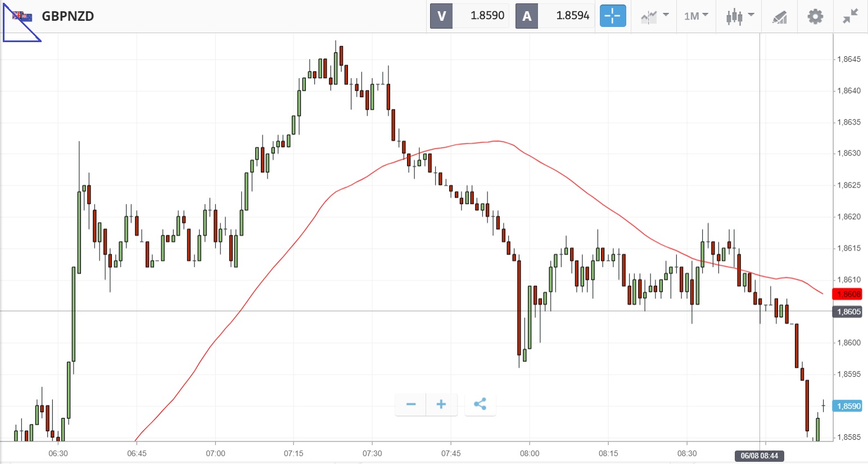Click the GBPNZD flag icon

pyautogui.click(x=22, y=16)
